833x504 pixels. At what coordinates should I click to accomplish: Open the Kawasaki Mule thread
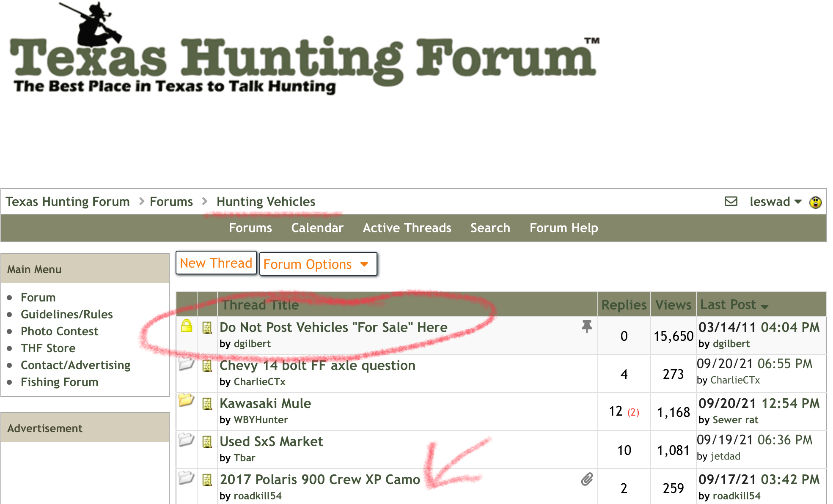[x=265, y=403]
